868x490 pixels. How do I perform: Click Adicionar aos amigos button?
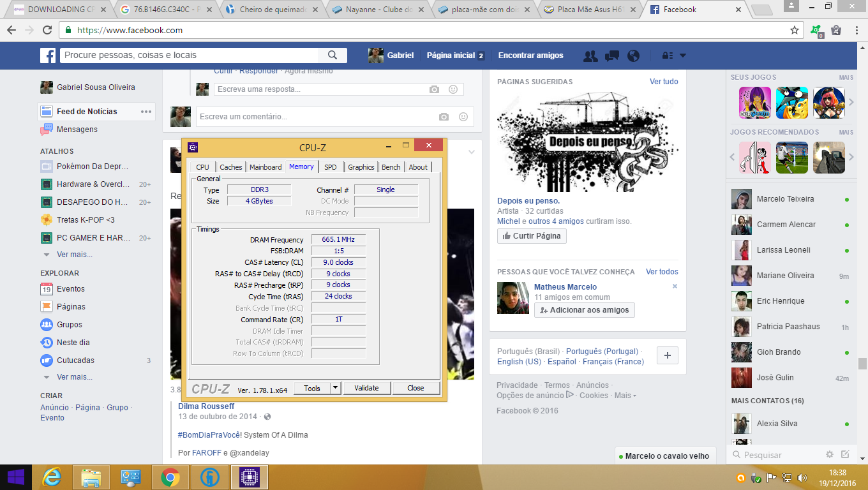coord(585,310)
